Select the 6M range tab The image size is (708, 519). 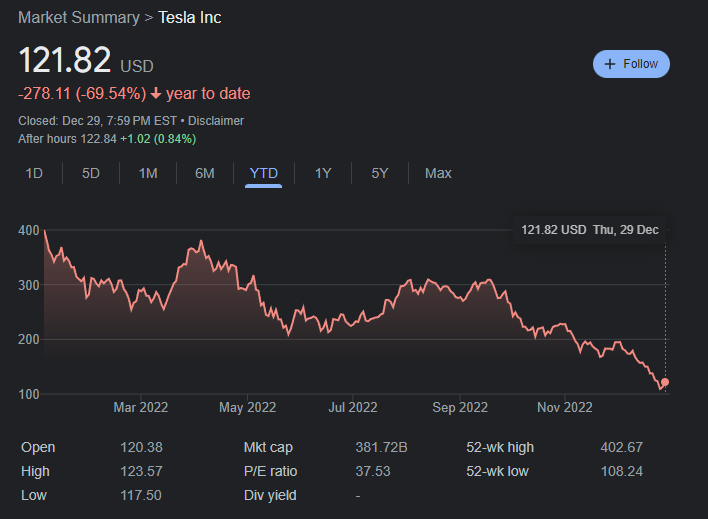click(205, 173)
